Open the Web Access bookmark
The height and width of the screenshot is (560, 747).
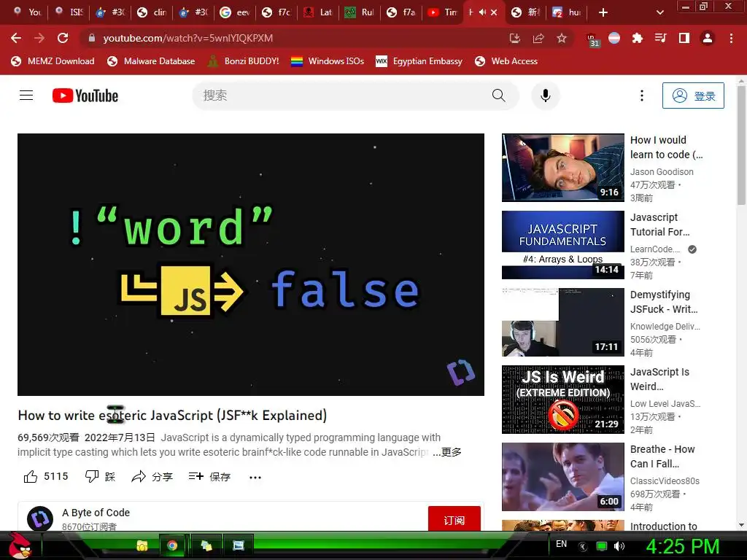[x=506, y=61]
